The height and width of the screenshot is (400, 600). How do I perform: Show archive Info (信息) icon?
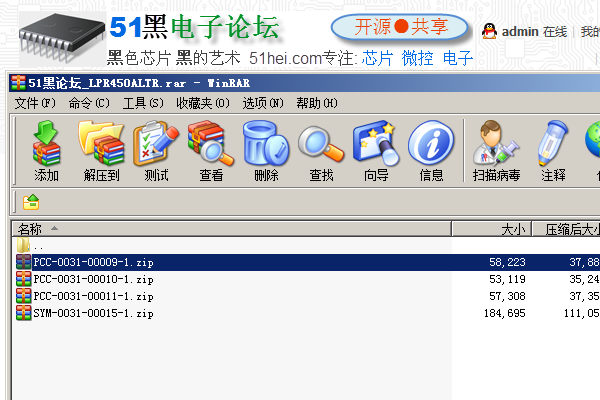pyautogui.click(x=431, y=143)
